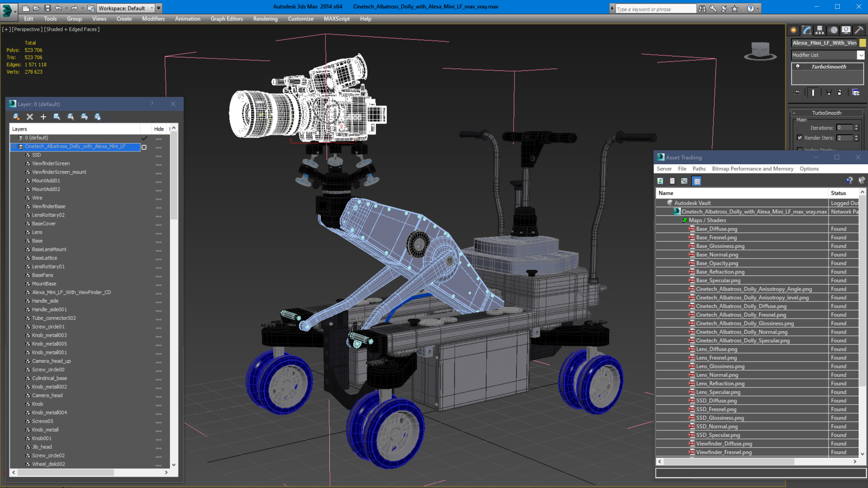Viewport: 868px width, 488px height.
Task: Click the Favorites star icon
Action: tap(734, 9)
